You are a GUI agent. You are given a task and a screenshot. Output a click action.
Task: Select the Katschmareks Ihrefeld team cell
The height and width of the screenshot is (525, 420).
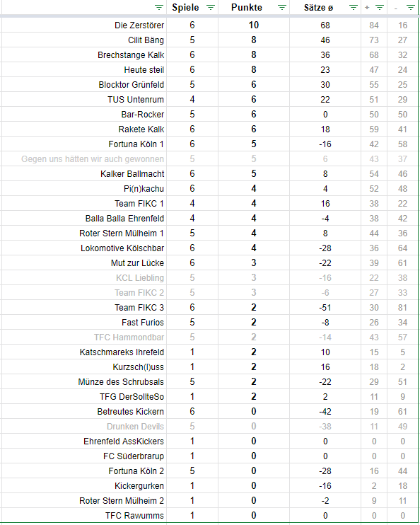click(x=83, y=352)
